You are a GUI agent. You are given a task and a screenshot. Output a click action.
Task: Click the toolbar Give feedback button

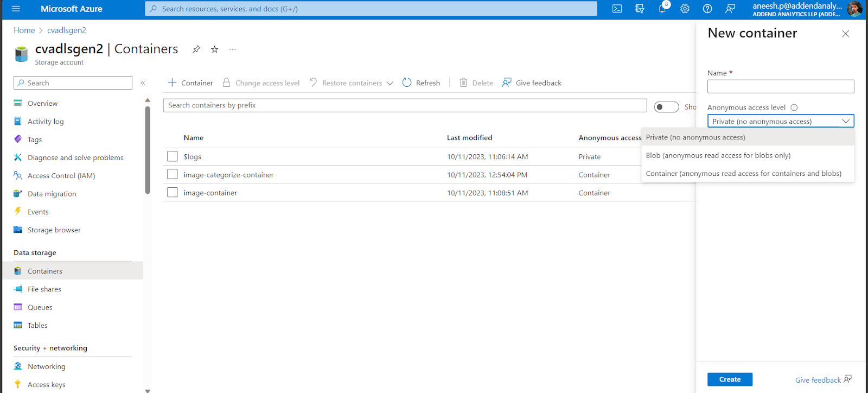(532, 83)
